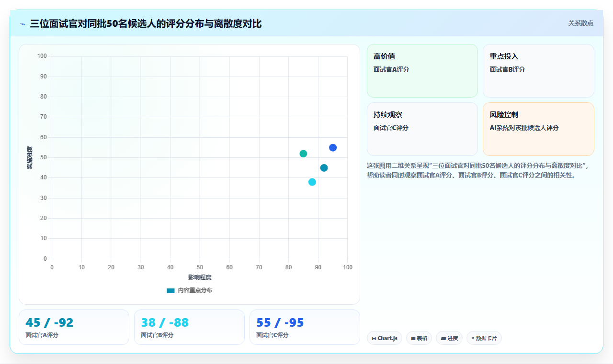This screenshot has width=613, height=364.
Task: Click the Chart.js tag chip
Action: [385, 338]
